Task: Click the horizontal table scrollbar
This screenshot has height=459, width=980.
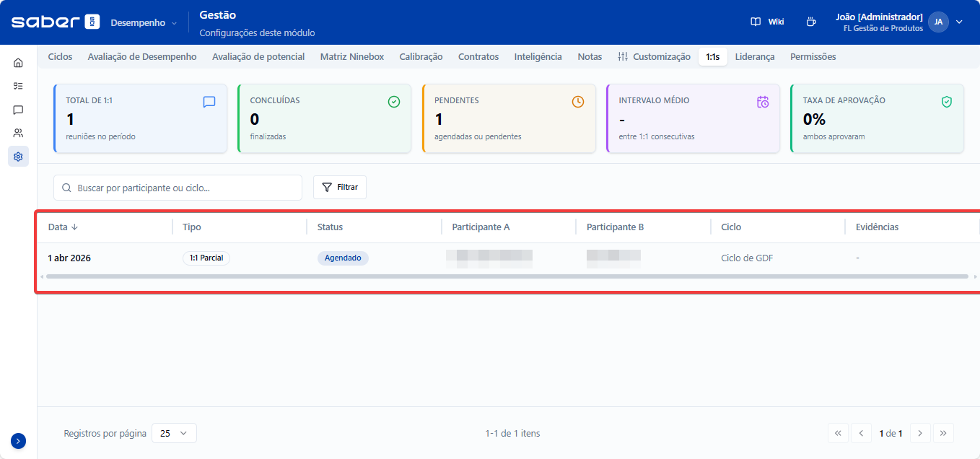Action: (507, 276)
